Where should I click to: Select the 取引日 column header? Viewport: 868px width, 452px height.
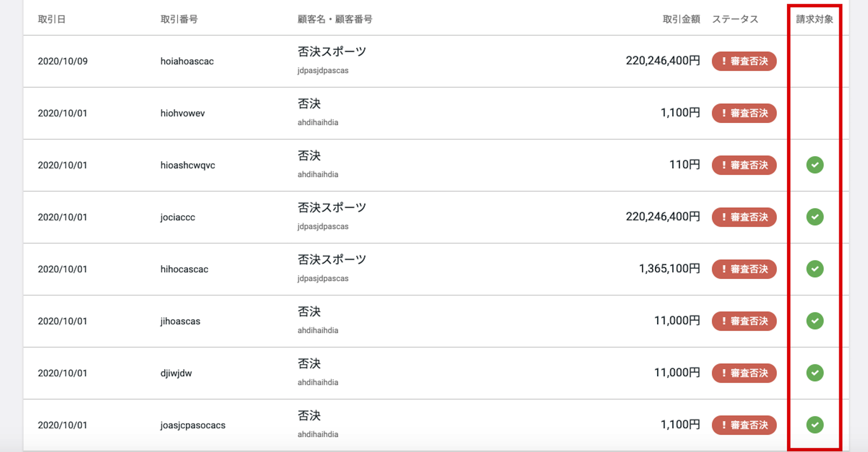[51, 19]
